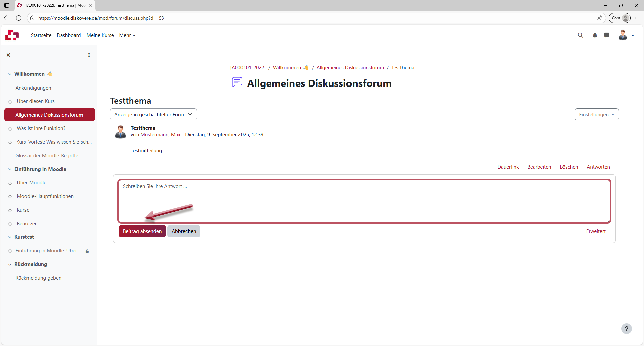Open the Einstellungen dropdown
The image size is (644, 346).
point(596,114)
